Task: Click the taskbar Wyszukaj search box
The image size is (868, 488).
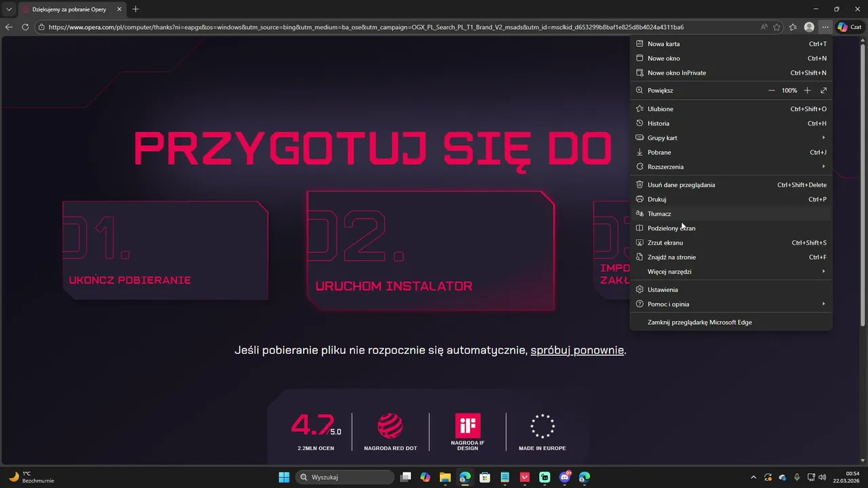Action: (344, 477)
